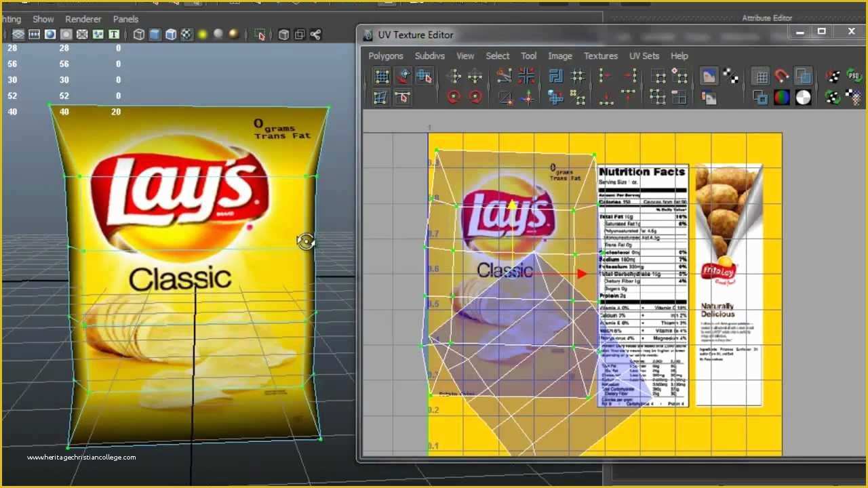868x488 pixels.
Task: Click the Relax UVs icon
Action: [x=578, y=97]
